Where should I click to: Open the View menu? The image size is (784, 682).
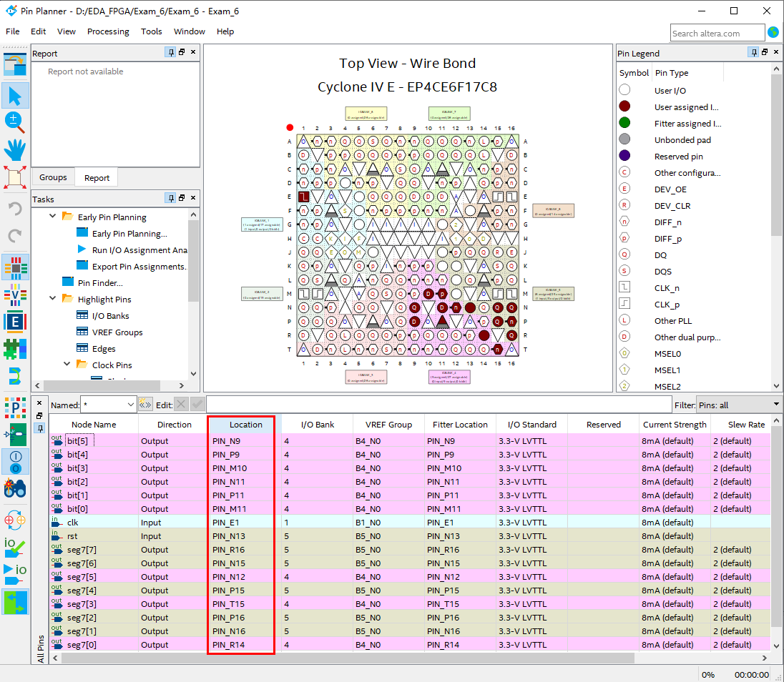(x=66, y=31)
